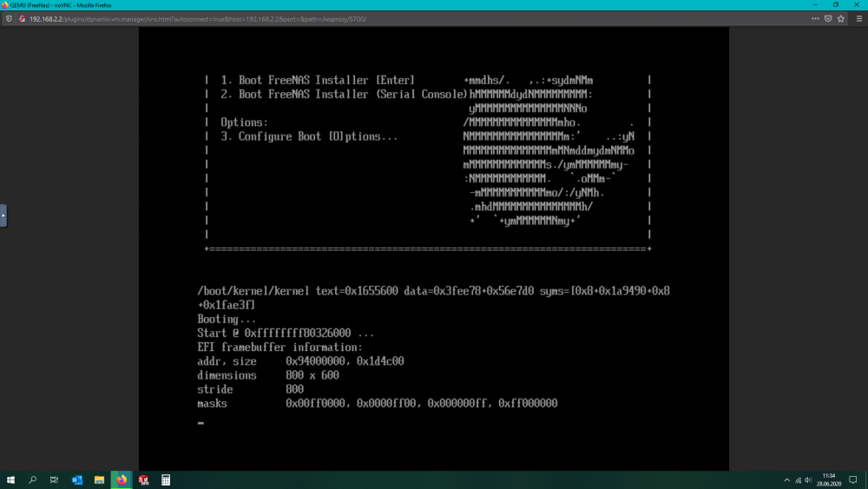Open Windows taskbar search
This screenshot has width=868, height=489.
33,480
